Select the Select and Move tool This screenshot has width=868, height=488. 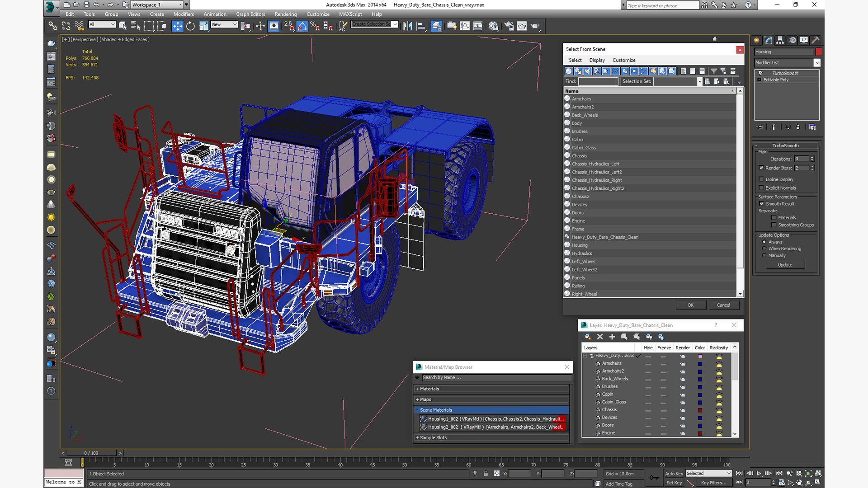178,26
